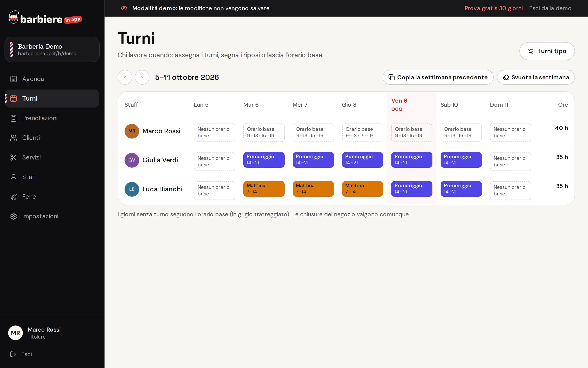Image resolution: width=588 pixels, height=368 pixels.
Task: Click the demo mode eye icon
Action: 124,8
